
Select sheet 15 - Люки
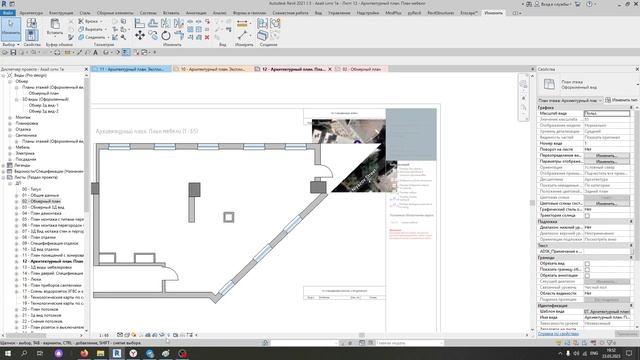(x=31, y=280)
